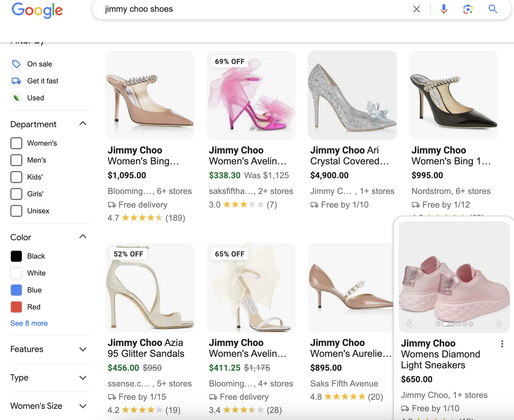Filter by Used items
This screenshot has height=420, width=514.
[36, 98]
